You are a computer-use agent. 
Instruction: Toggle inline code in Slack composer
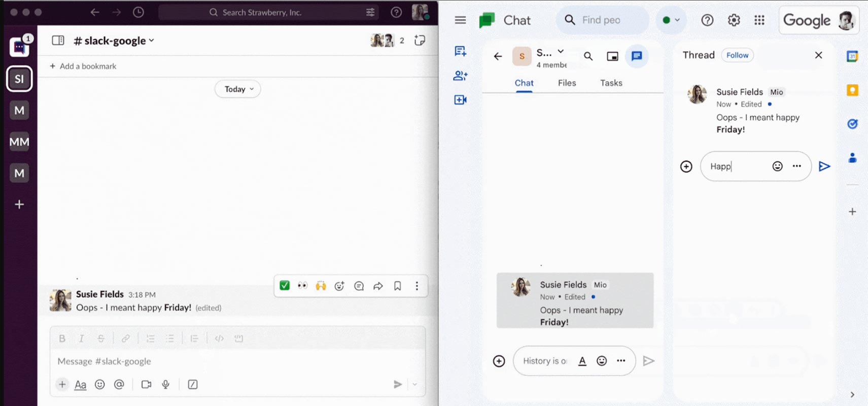(219, 339)
